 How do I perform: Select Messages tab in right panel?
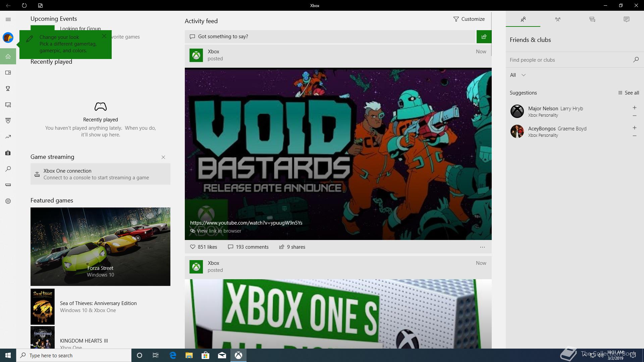coord(592,19)
